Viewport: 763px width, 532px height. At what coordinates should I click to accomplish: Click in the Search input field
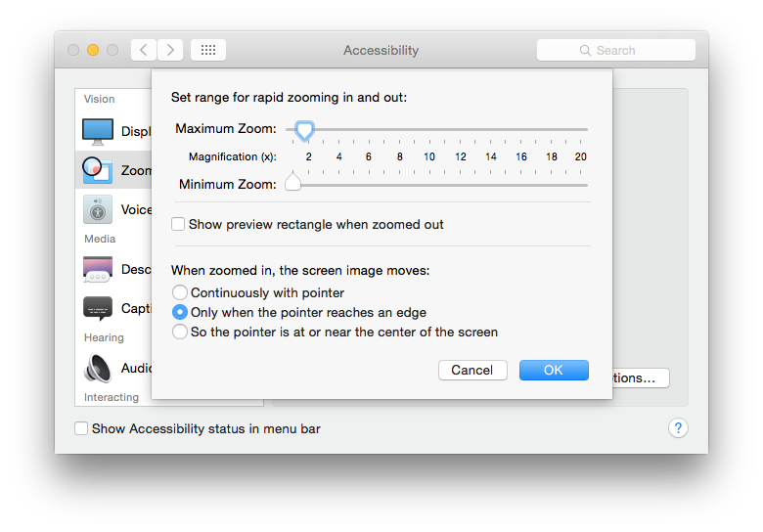tap(616, 50)
